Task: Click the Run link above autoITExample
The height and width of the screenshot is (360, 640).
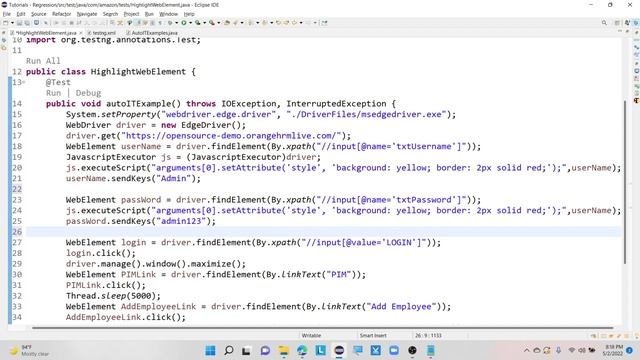Action: coord(53,93)
